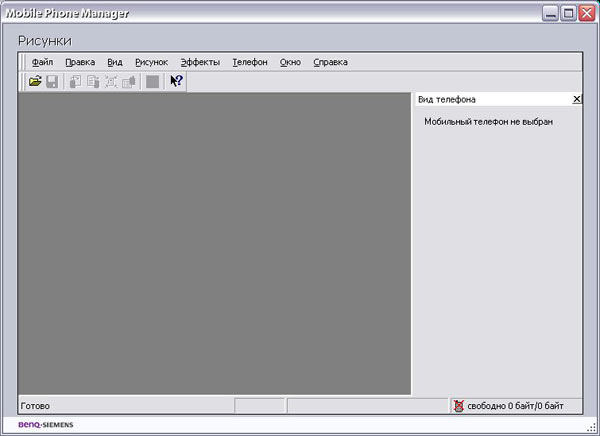Minimize the Mobile Phone Manager window

tap(550, 13)
